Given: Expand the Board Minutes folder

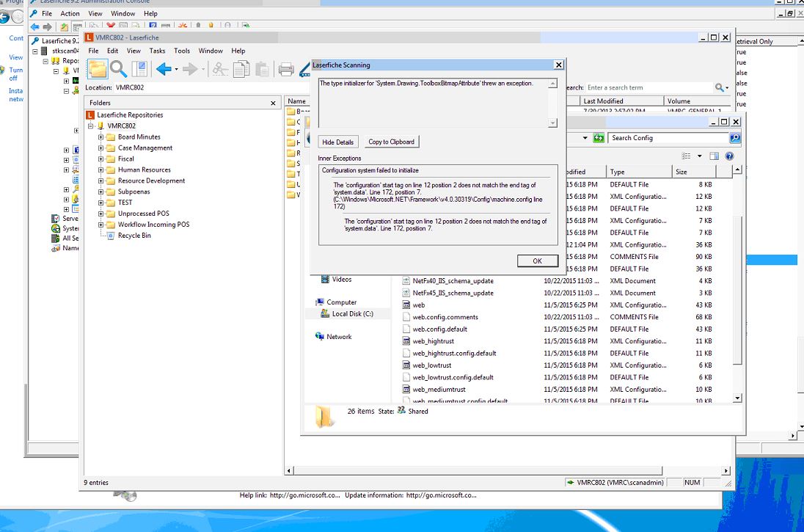Looking at the screenshot, I should click(x=101, y=137).
